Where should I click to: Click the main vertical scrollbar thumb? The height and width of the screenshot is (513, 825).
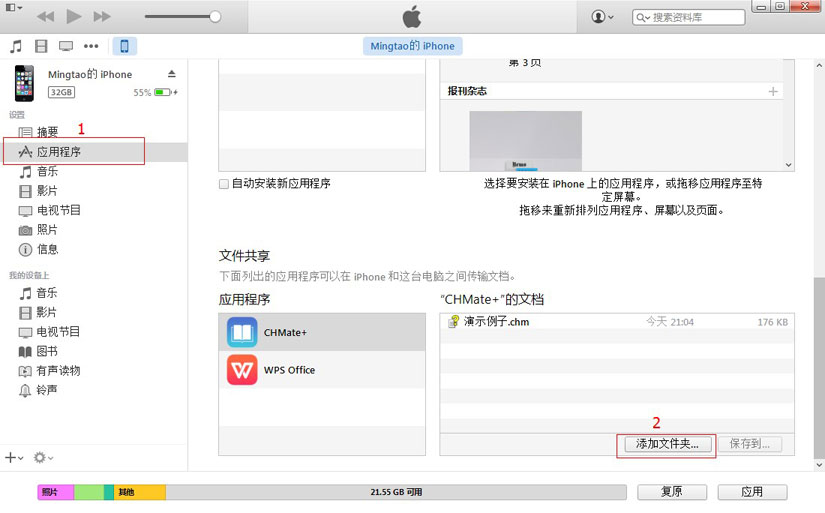pos(819,367)
